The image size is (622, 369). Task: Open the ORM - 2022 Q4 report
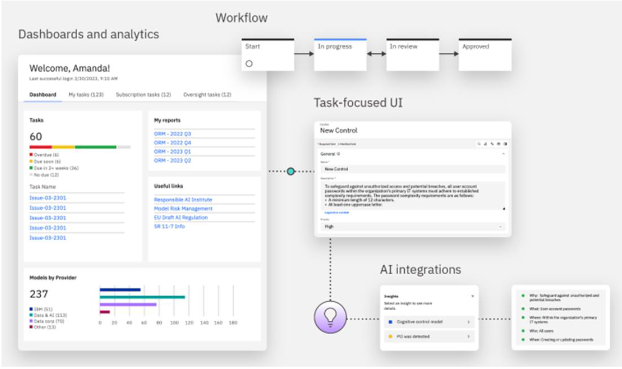click(x=172, y=142)
